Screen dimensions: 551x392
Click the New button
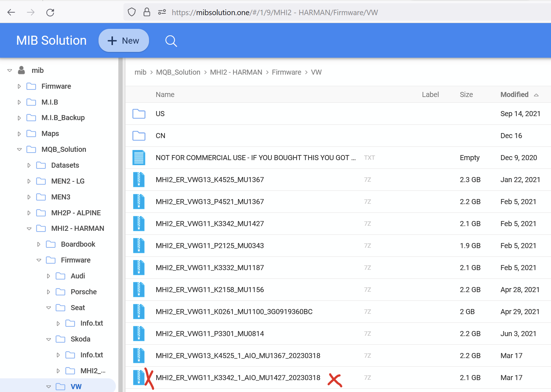(x=124, y=41)
